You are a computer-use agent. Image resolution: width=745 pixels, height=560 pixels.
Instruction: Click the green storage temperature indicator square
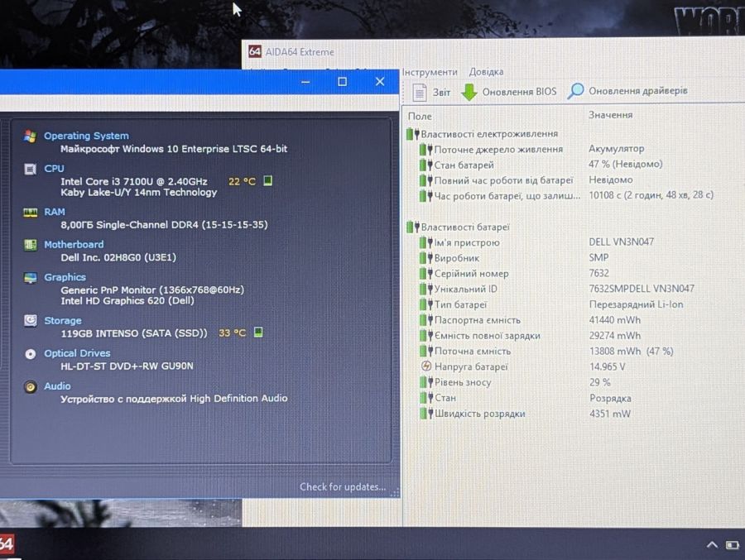click(258, 332)
